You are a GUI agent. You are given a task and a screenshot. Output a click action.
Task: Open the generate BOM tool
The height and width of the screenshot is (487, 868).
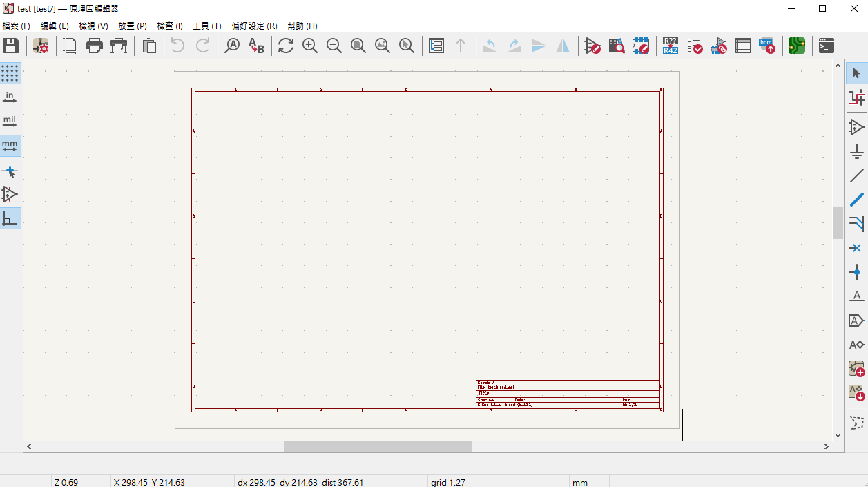coord(766,46)
